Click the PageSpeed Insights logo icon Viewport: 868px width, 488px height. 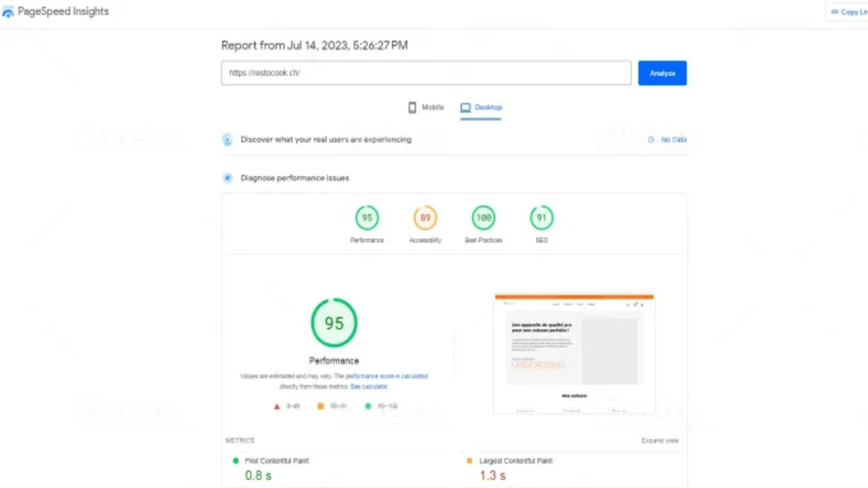coord(8,12)
